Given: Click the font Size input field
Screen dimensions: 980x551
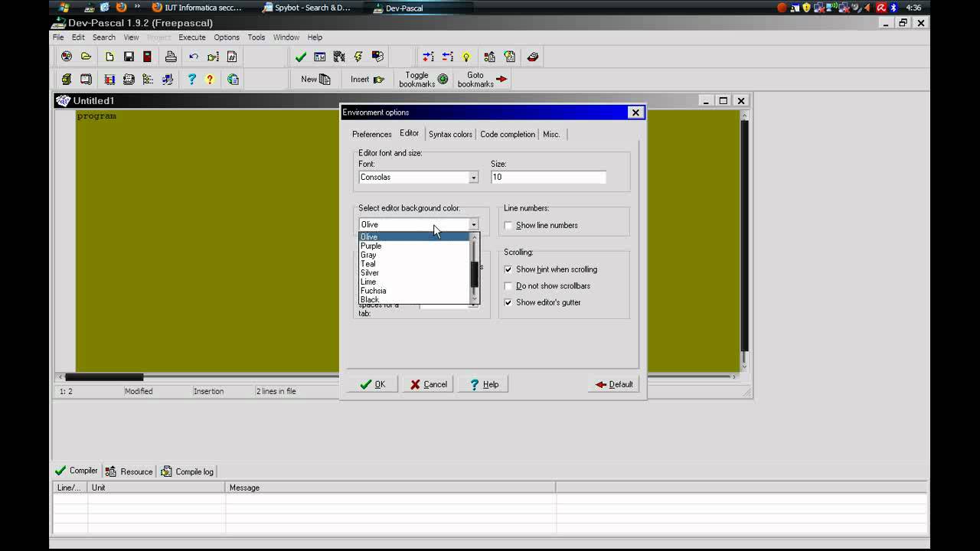Looking at the screenshot, I should (x=548, y=178).
